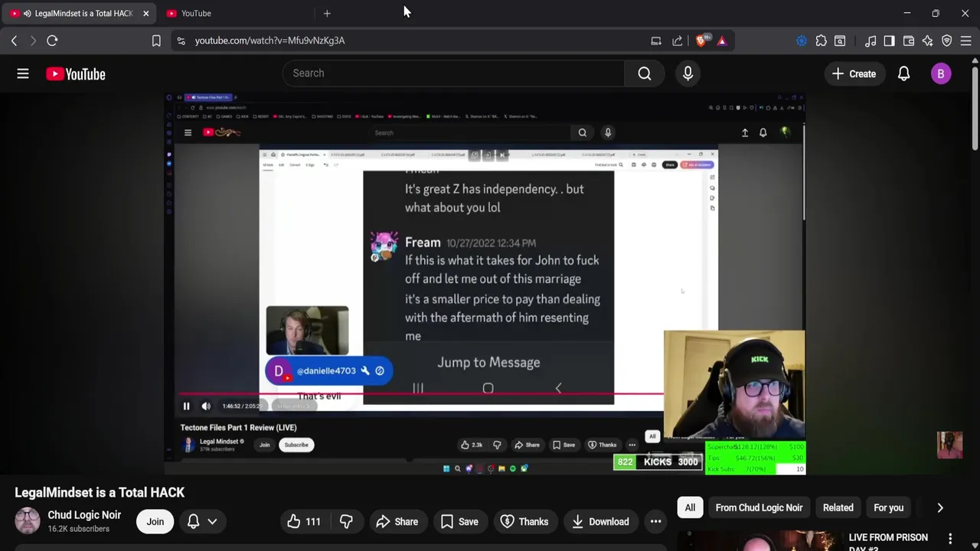Click the address bar URL
Image resolution: width=980 pixels, height=551 pixels.
pyautogui.click(x=269, y=41)
